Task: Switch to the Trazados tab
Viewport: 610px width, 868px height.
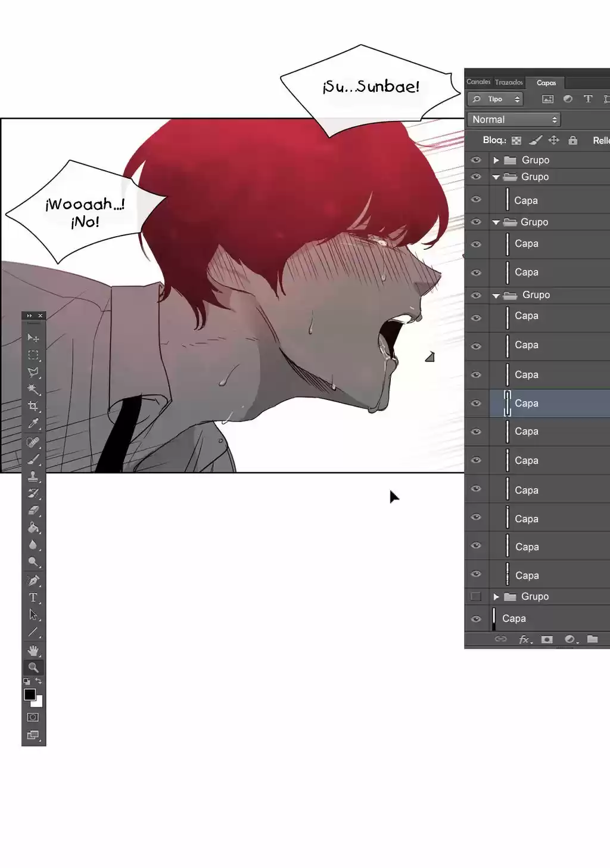Action: [509, 82]
